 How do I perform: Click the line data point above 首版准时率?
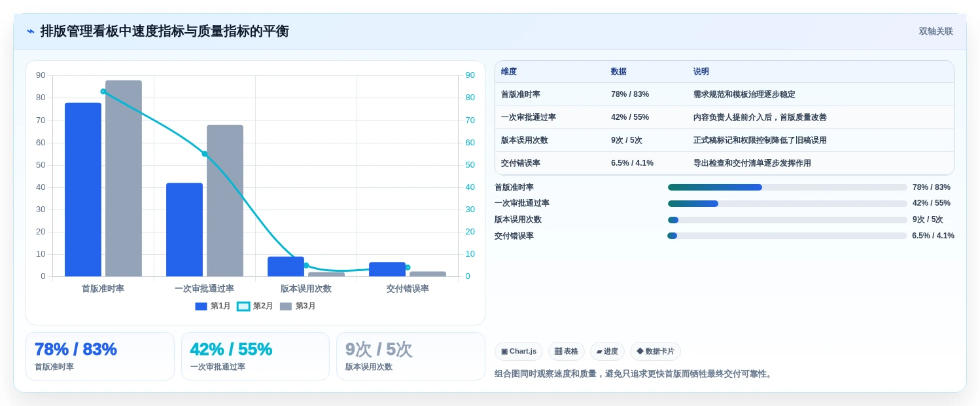(103, 92)
